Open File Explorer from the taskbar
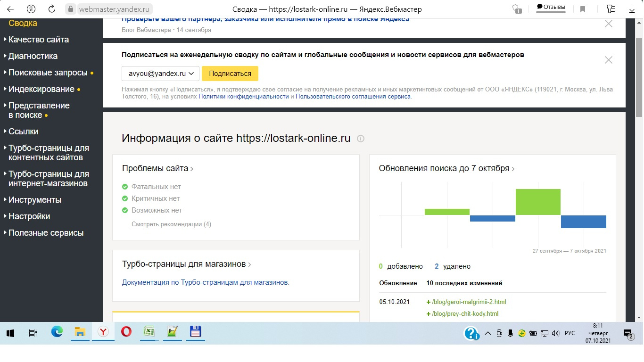This screenshot has width=644, height=362. [80, 332]
